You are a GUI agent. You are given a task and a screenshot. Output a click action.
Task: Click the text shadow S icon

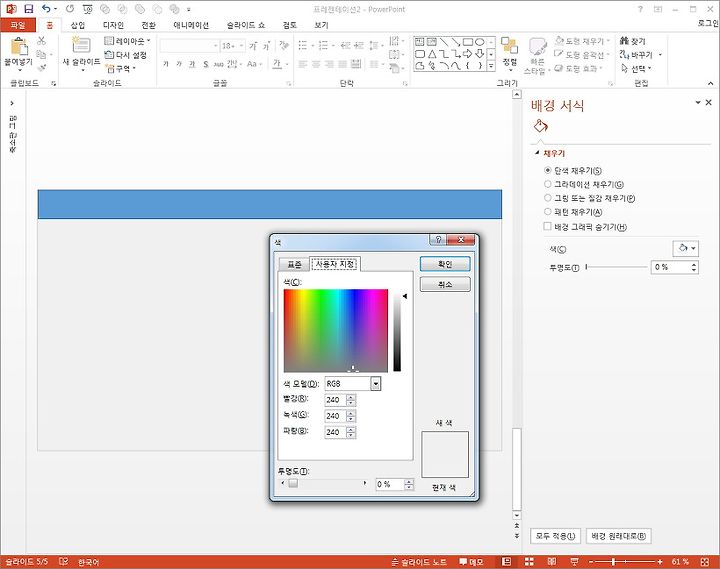click(x=206, y=64)
